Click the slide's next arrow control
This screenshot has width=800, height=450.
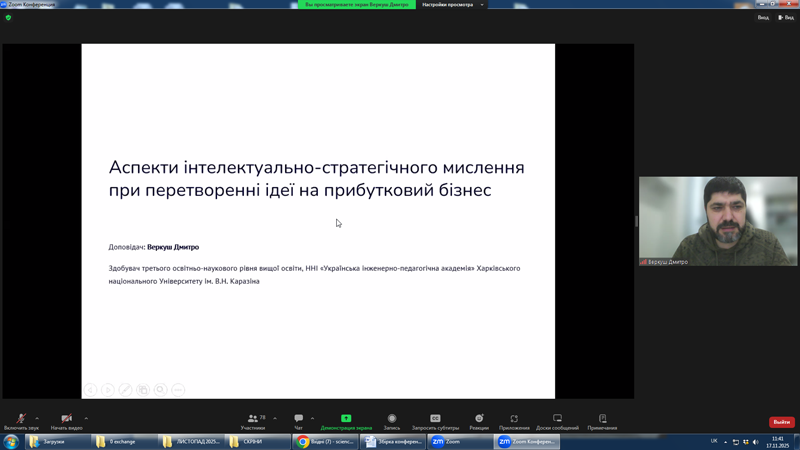[107, 390]
